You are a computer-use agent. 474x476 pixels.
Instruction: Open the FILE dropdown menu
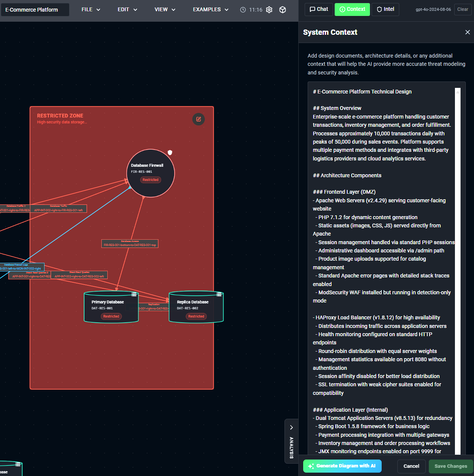pyautogui.click(x=91, y=10)
